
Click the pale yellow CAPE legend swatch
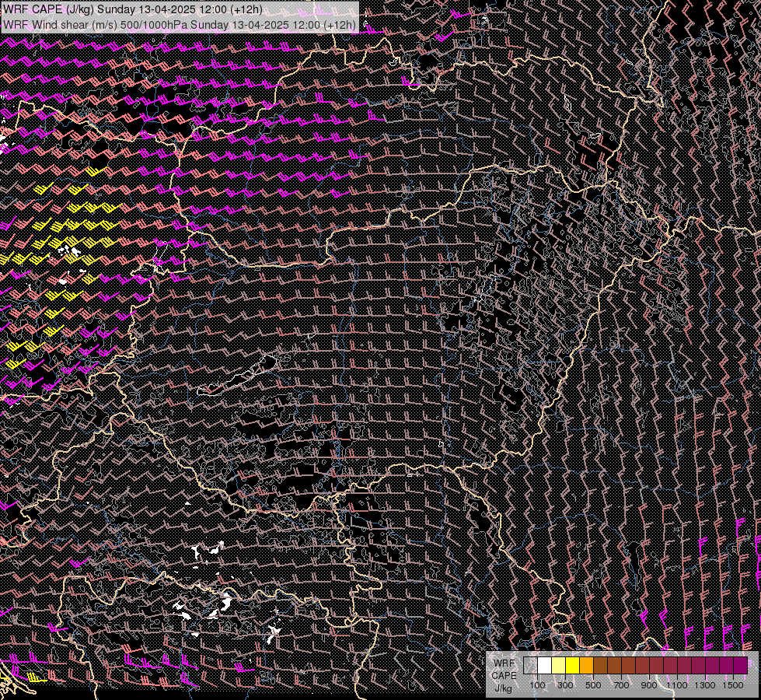pyautogui.click(x=559, y=666)
